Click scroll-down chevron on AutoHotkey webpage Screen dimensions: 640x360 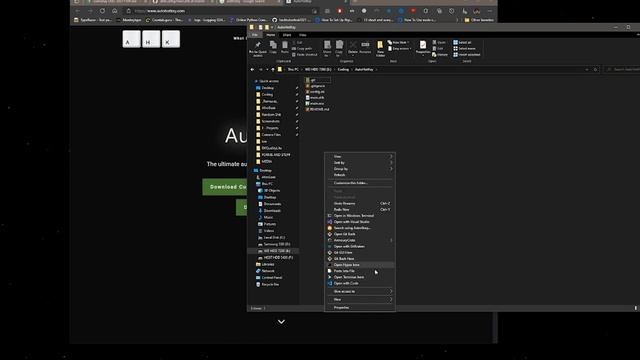[x=281, y=322]
